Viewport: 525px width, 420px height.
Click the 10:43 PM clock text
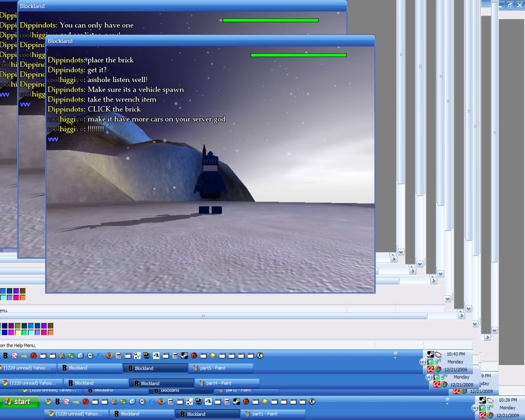pos(456,354)
